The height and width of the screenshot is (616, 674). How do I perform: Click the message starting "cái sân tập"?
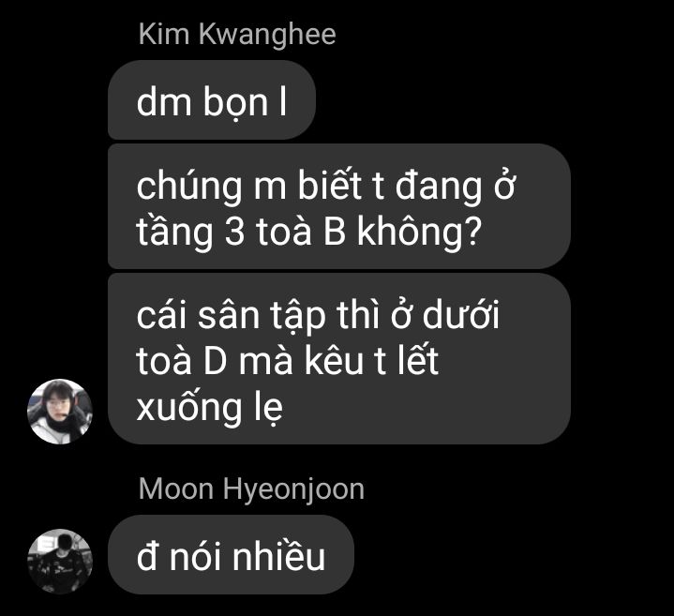tap(339, 358)
